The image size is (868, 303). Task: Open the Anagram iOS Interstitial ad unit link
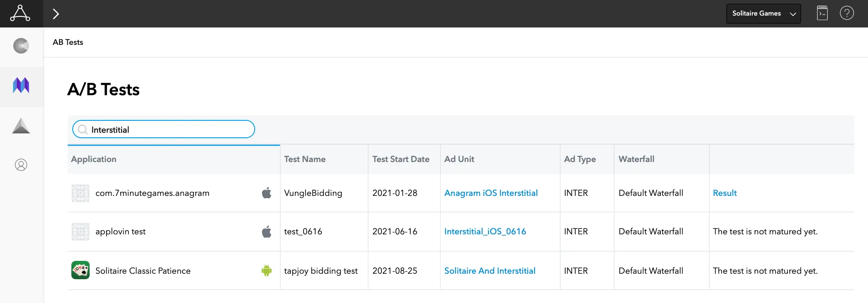click(491, 193)
